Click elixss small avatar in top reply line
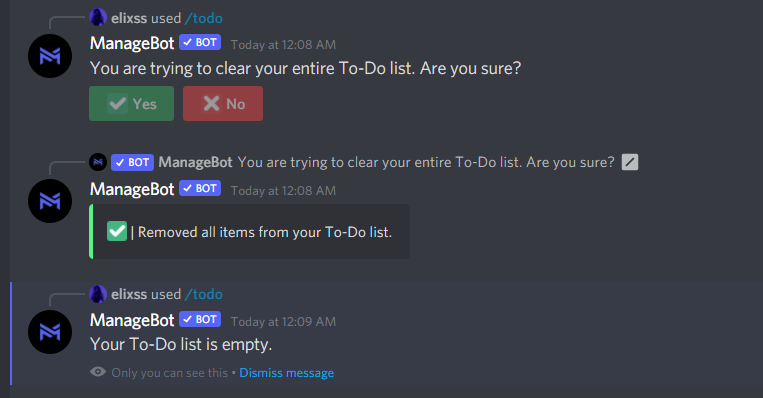 [x=98, y=18]
